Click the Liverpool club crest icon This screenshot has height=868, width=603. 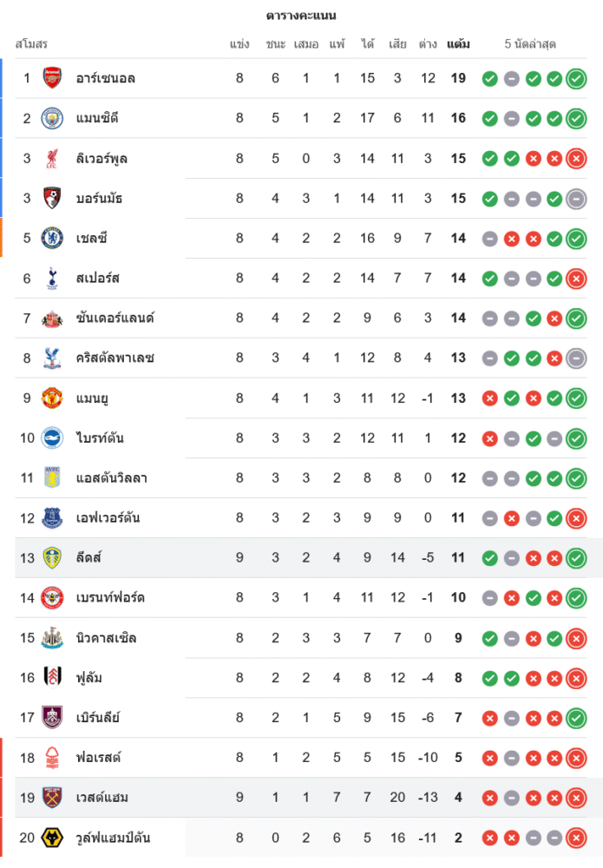coord(52,158)
